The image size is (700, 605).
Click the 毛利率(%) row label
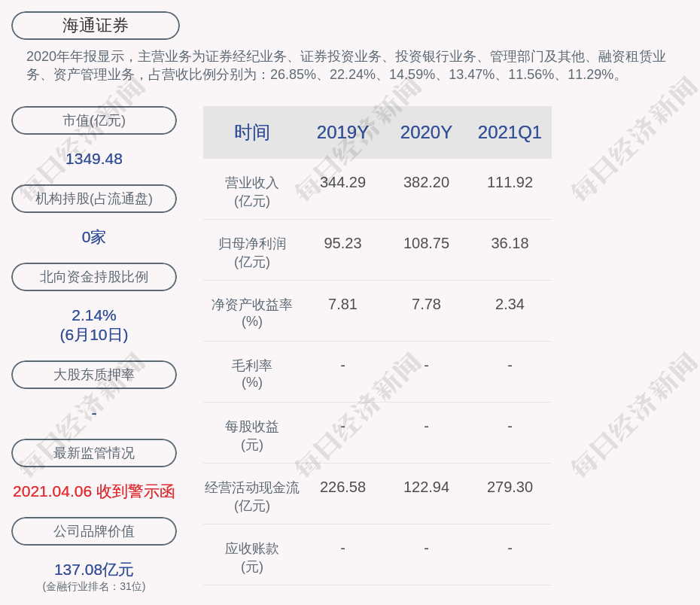[x=252, y=374]
